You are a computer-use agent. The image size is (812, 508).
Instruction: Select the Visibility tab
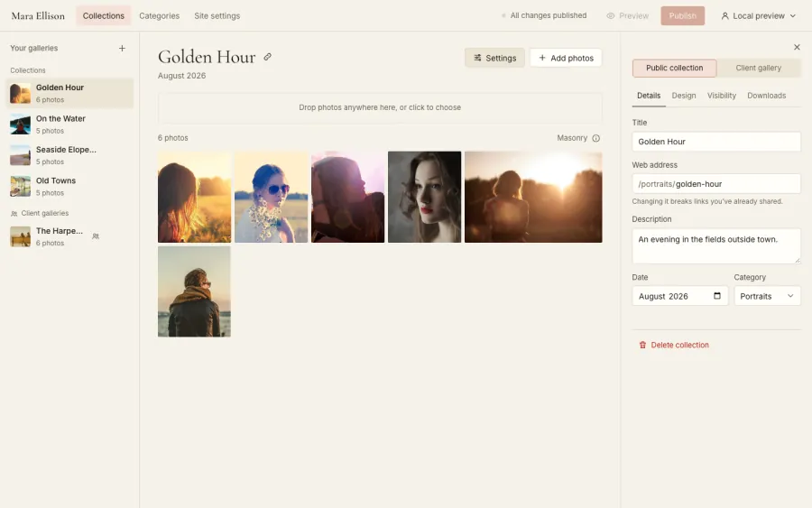[x=722, y=96]
